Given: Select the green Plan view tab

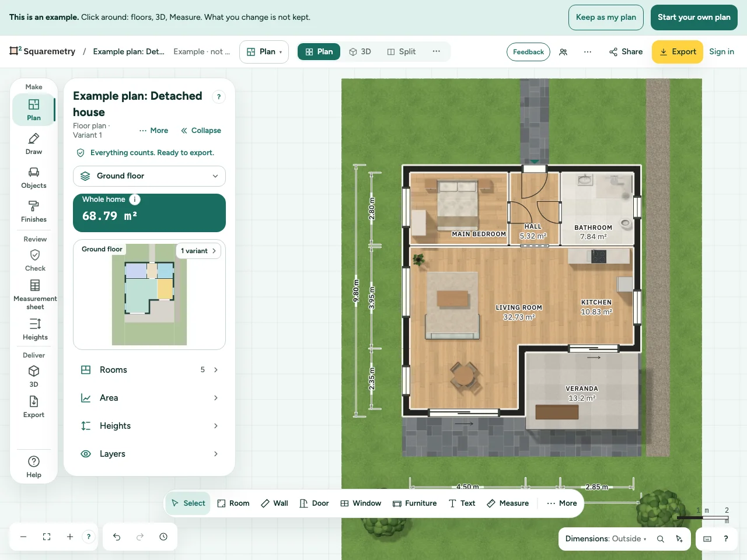Looking at the screenshot, I should tap(319, 52).
